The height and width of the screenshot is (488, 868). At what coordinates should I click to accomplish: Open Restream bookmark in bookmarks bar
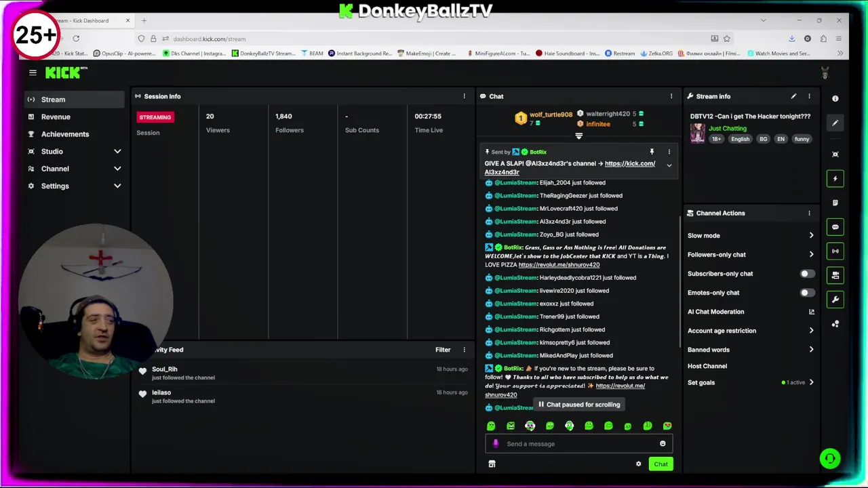point(620,54)
